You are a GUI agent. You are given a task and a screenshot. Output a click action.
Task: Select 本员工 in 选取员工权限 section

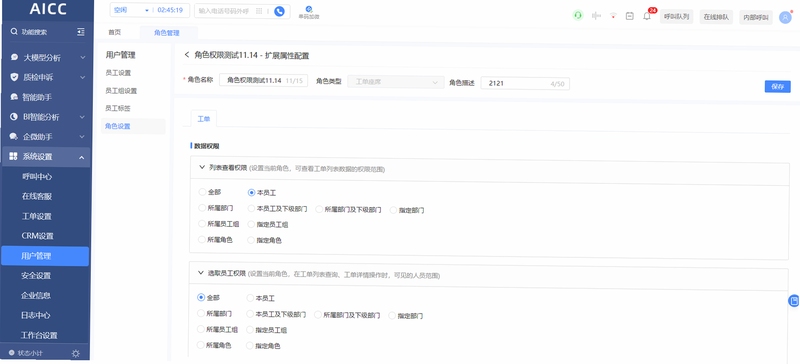[x=250, y=298]
